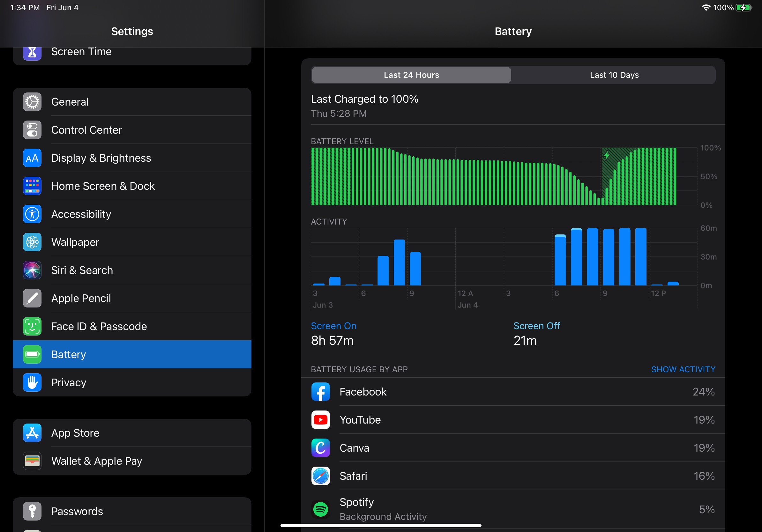Tap the 9 PM activity bar on Jun 3

[415, 269]
